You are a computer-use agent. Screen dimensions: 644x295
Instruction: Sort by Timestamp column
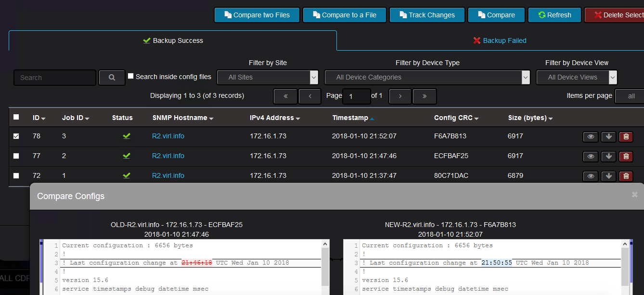coord(353,118)
